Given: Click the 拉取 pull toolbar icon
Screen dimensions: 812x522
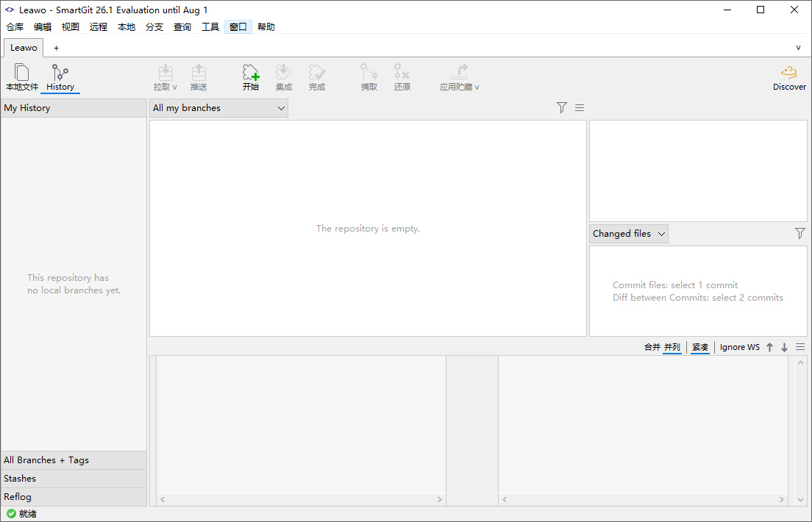Looking at the screenshot, I should [165, 77].
